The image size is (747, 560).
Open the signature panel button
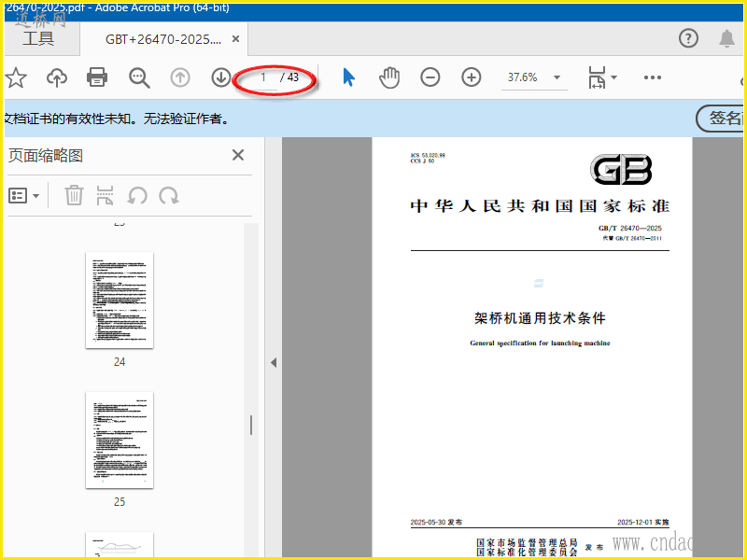click(x=720, y=119)
